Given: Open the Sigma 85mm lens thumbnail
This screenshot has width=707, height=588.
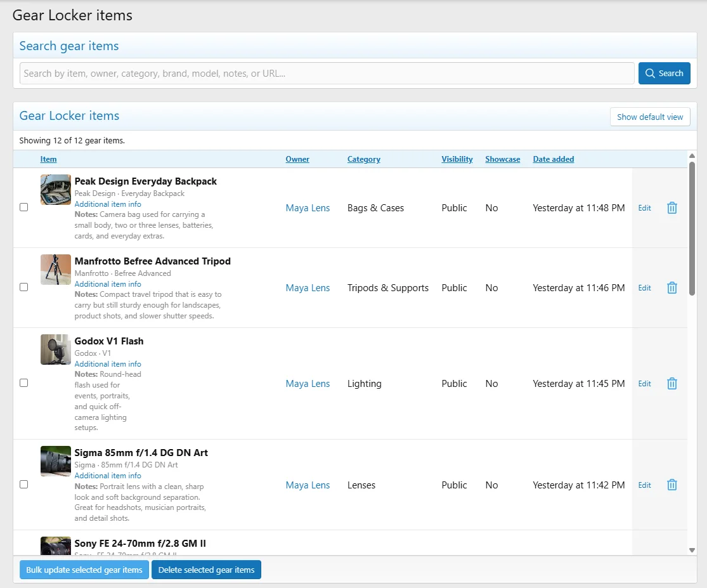Looking at the screenshot, I should pyautogui.click(x=55, y=461).
